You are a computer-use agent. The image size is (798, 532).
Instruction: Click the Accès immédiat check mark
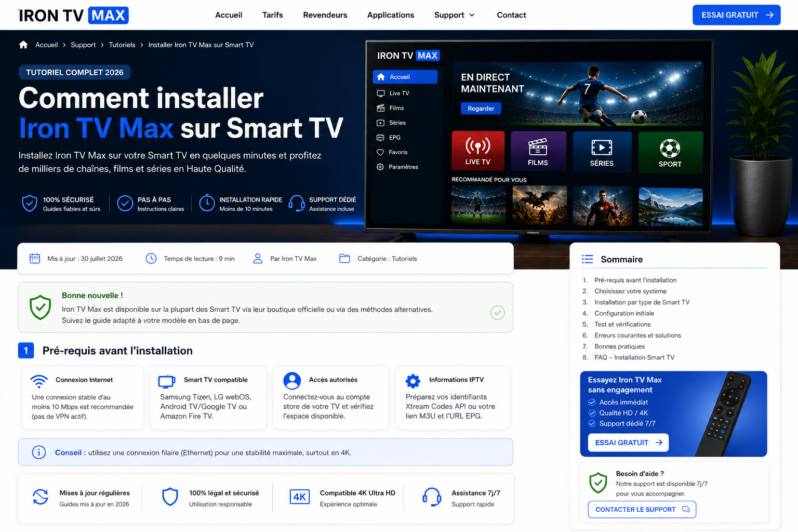[x=592, y=402]
